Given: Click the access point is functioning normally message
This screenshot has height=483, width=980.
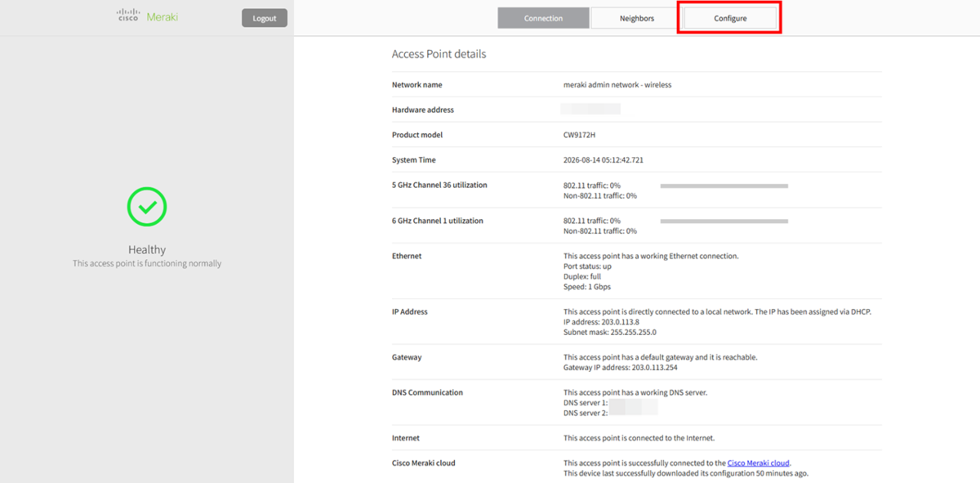Looking at the screenshot, I should tap(147, 263).
